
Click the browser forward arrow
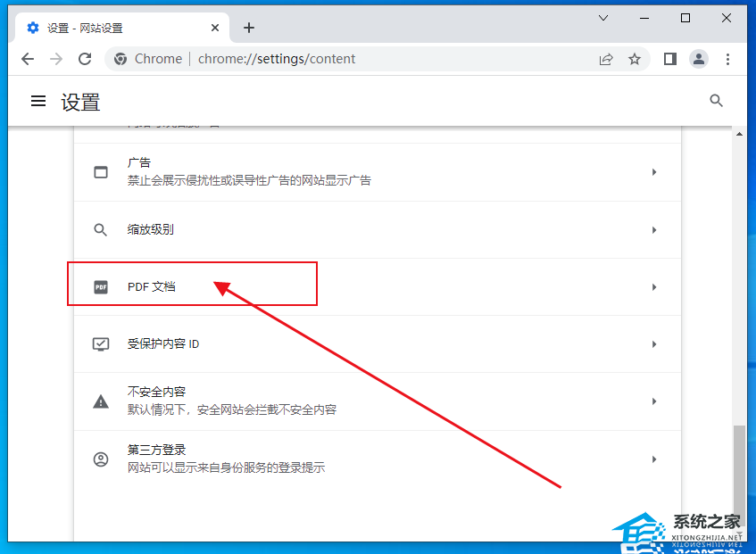[56, 59]
